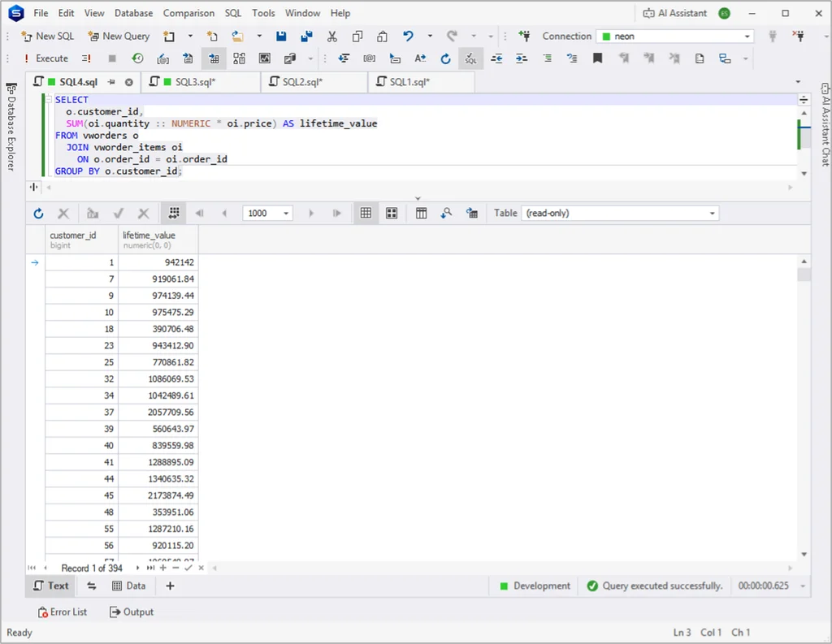This screenshot has height=644, width=832.
Task: Click the Paste icon in toolbar
Action: [382, 36]
